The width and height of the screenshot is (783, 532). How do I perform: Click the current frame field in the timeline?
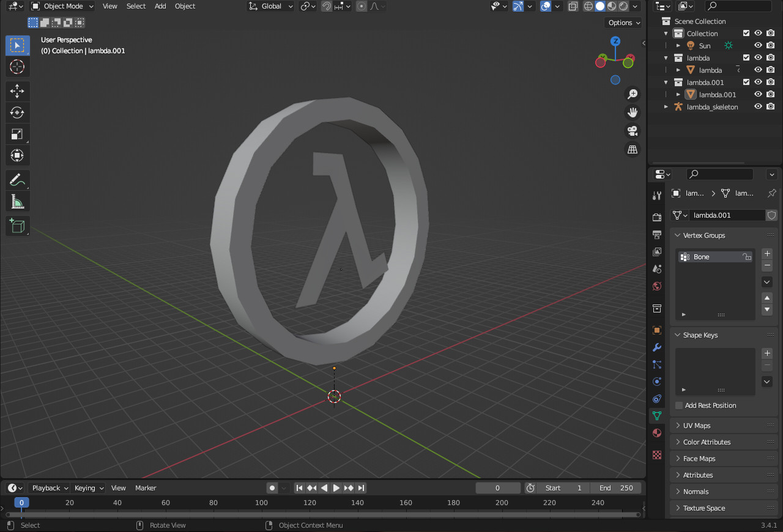pos(497,487)
